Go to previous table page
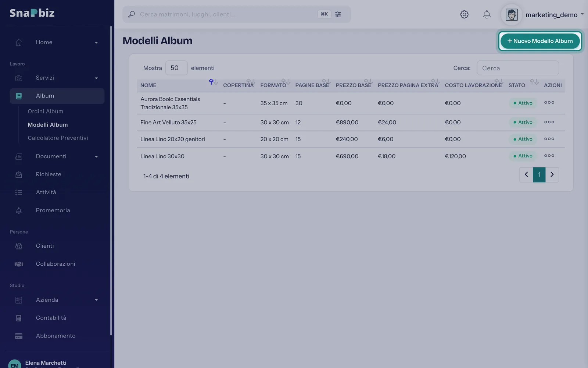The image size is (588, 368). tap(526, 175)
